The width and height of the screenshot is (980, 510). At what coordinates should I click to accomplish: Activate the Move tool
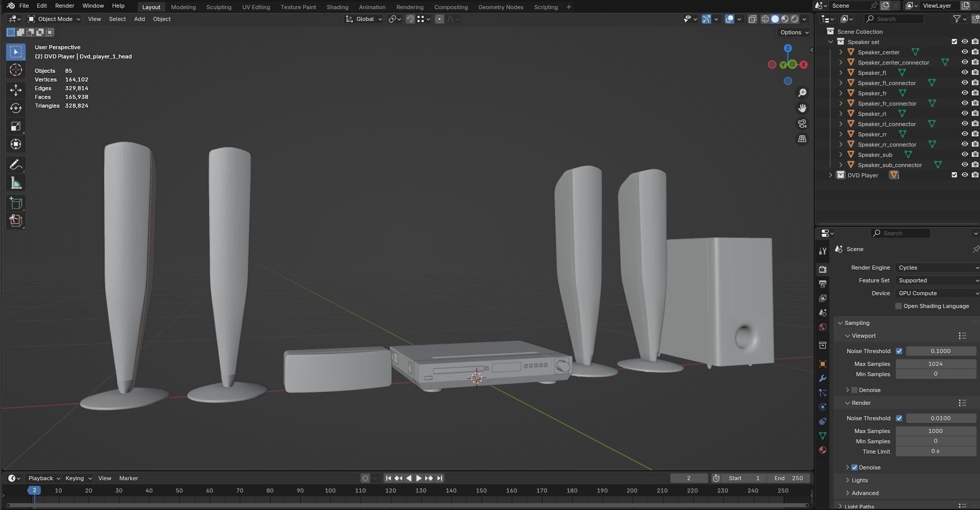pos(16,90)
